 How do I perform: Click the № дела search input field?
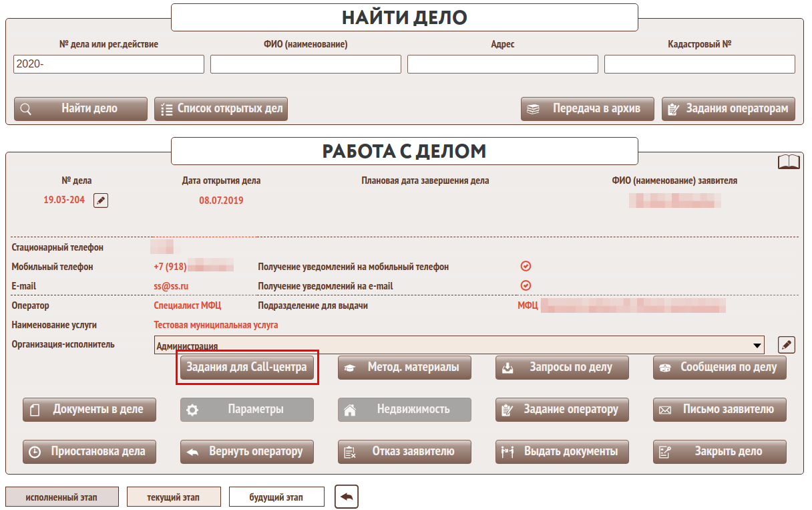tap(109, 64)
